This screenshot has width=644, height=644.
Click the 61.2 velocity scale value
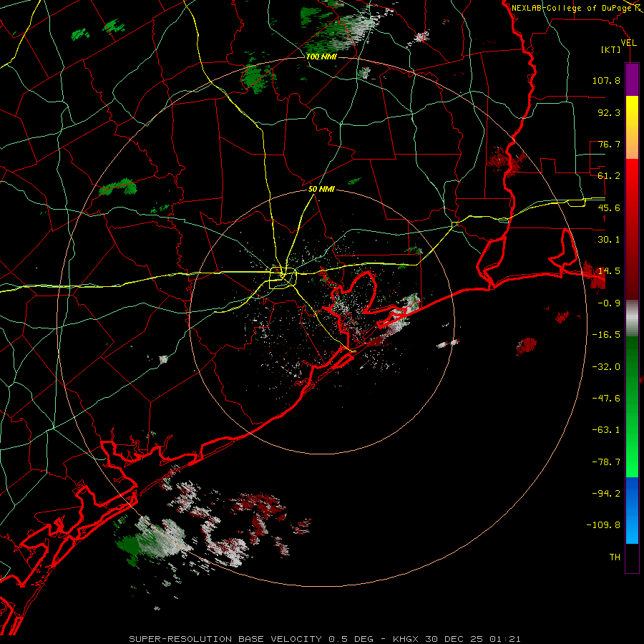pyautogui.click(x=609, y=176)
